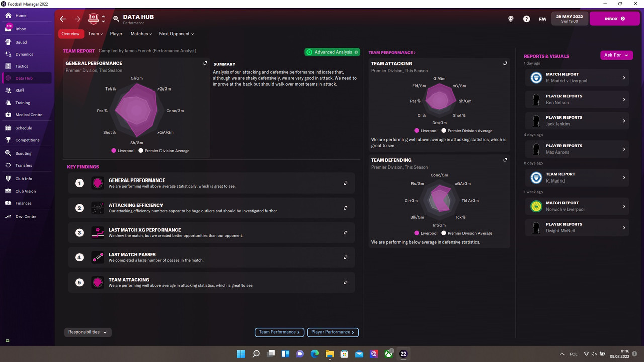Open the Ask For dropdown
644x362 pixels.
616,55
